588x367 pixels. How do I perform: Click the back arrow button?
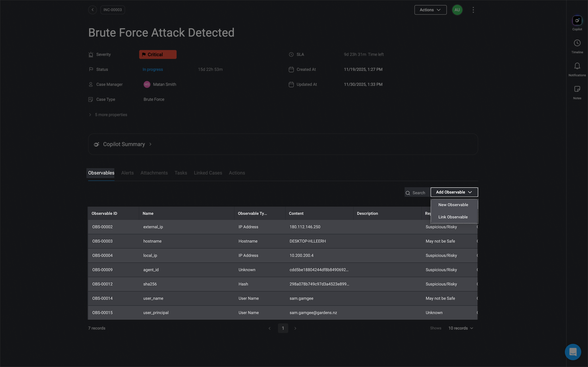[93, 10]
